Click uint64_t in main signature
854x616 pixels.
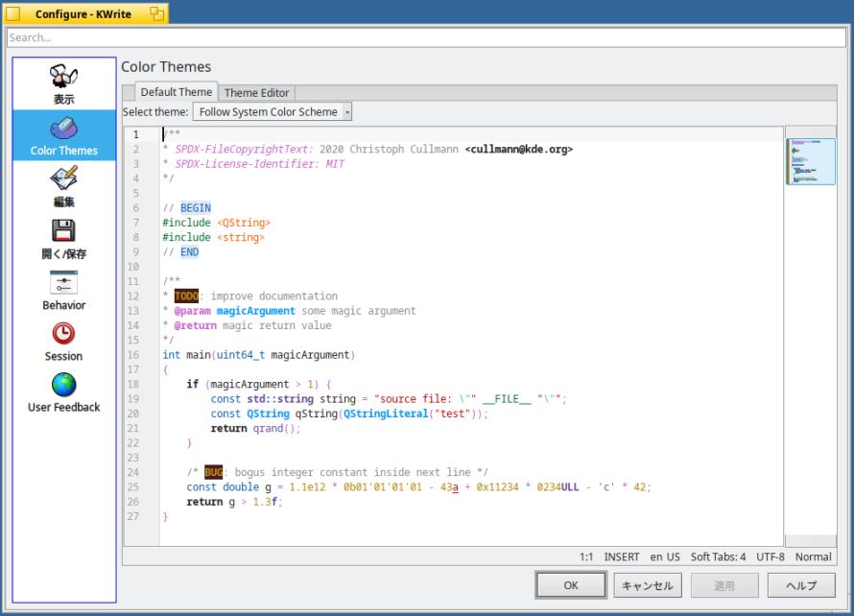pos(241,355)
